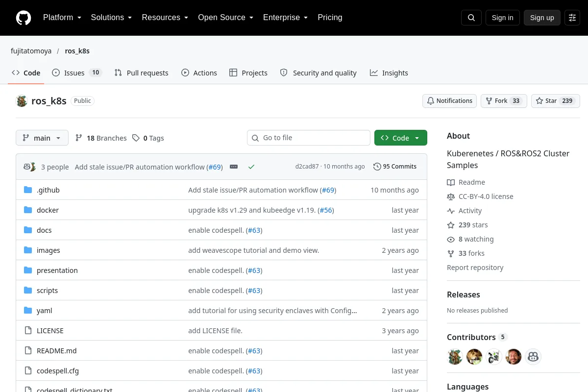Open the fujitatomoya owner link
Image resolution: width=588 pixels, height=392 pixels.
(x=31, y=51)
